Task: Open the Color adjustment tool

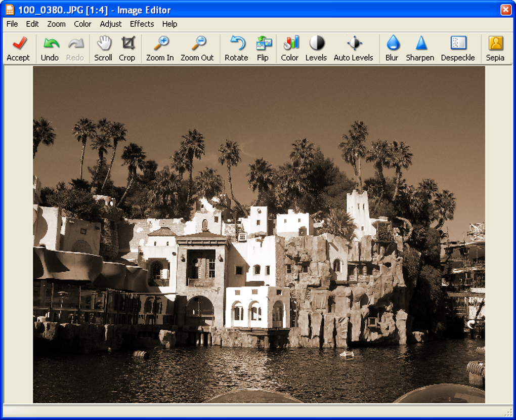Action: pyautogui.click(x=289, y=49)
